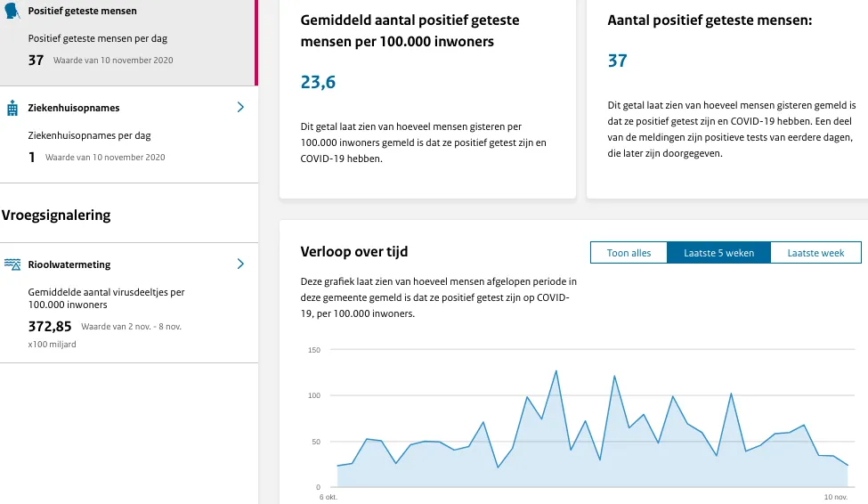
Task: Go to the Rioolwatermeting sidebar title
Action: tap(69, 264)
